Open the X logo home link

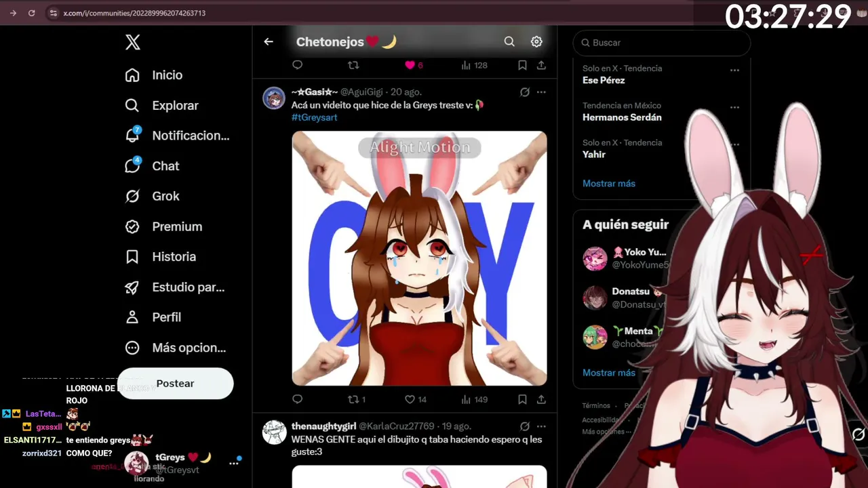point(133,42)
